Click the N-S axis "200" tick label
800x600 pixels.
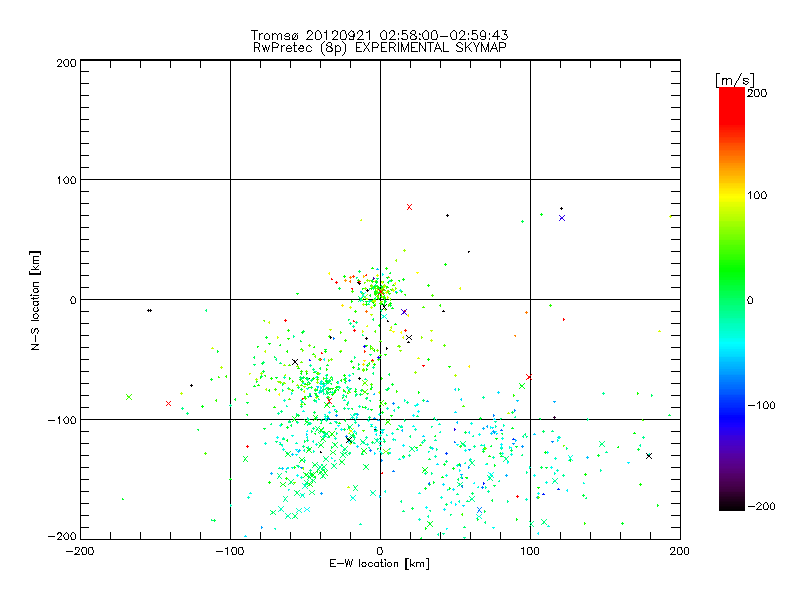pyautogui.click(x=66, y=63)
